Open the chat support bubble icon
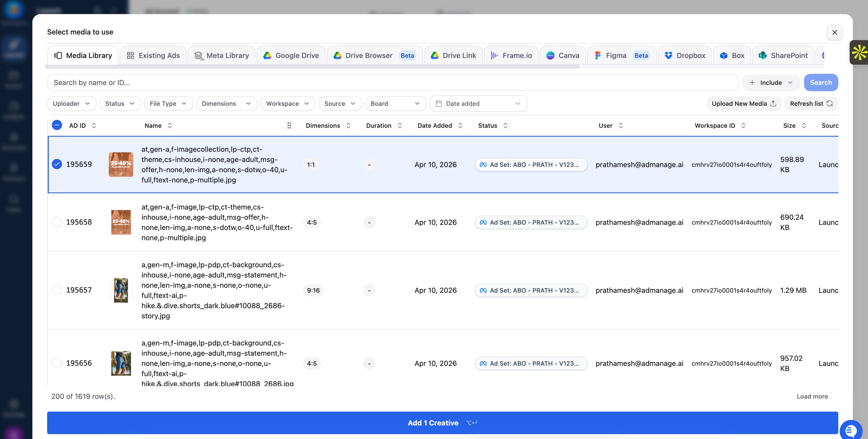Image resolution: width=868 pixels, height=439 pixels. coord(851,431)
